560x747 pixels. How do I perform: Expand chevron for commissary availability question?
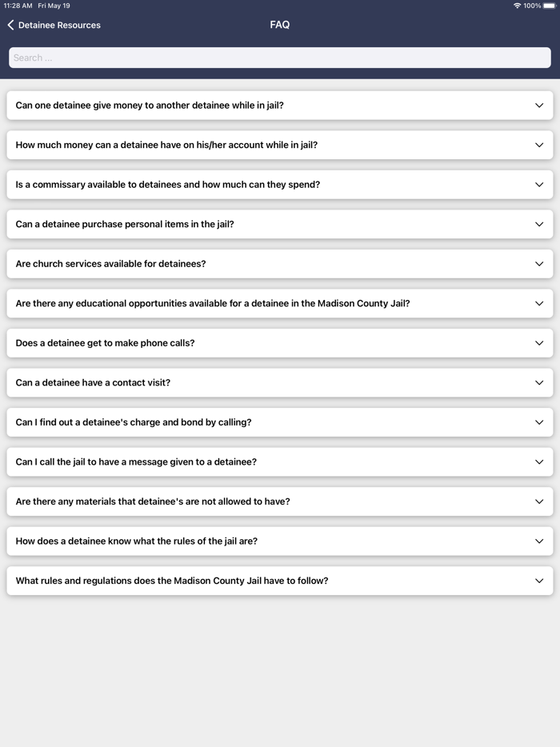[x=539, y=185]
